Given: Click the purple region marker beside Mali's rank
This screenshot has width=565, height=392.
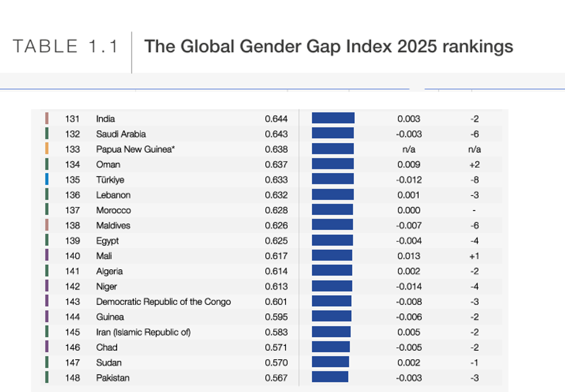Looking at the screenshot, I should (47, 256).
